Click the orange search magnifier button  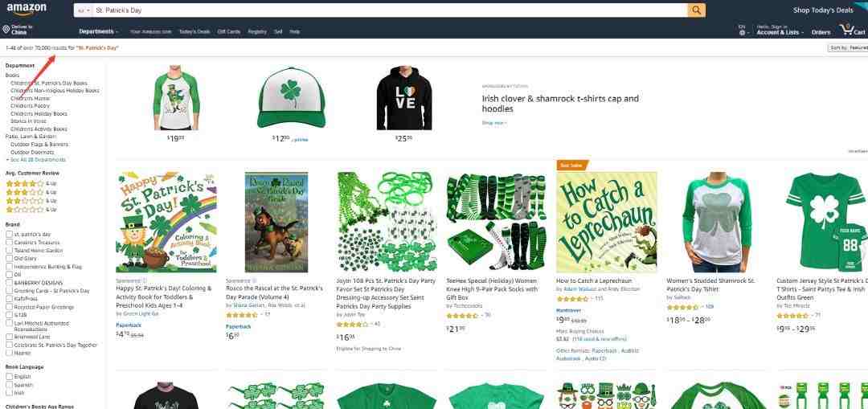tap(696, 10)
